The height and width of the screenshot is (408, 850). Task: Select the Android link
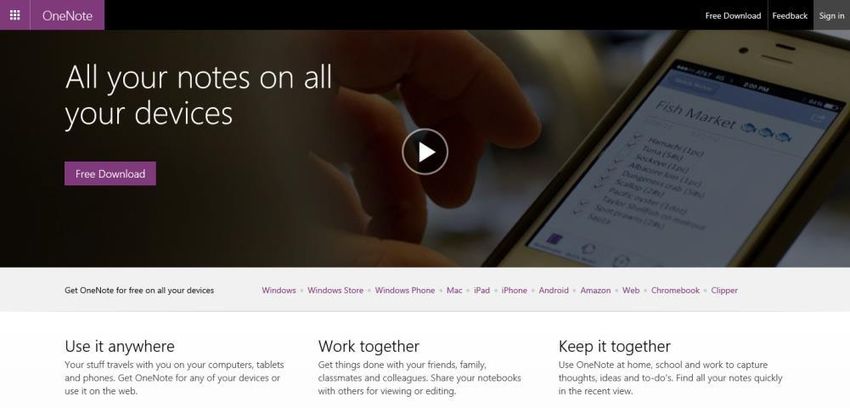[x=553, y=290]
